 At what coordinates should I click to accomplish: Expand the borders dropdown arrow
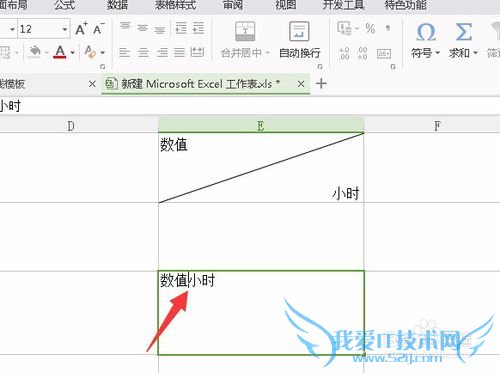pyautogui.click(x=16, y=53)
